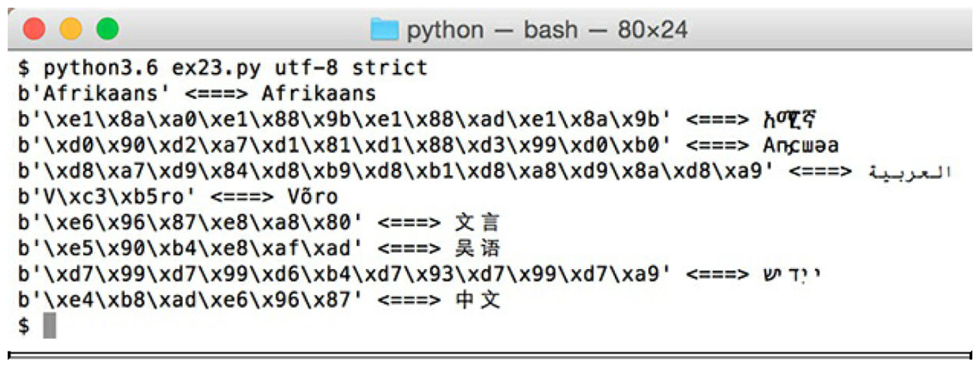Click the Arabic decoded text العربية

click(909, 171)
